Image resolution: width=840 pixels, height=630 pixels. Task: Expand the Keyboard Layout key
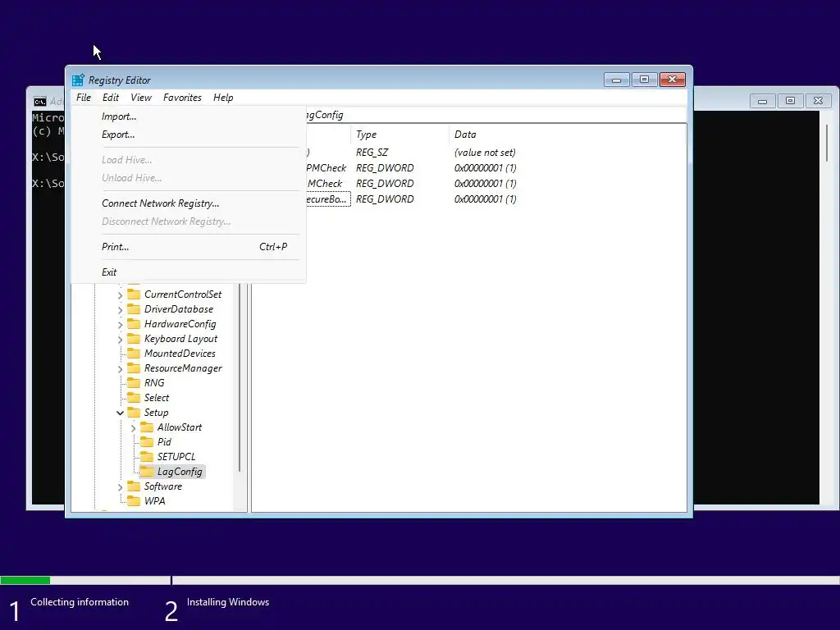[120, 339]
